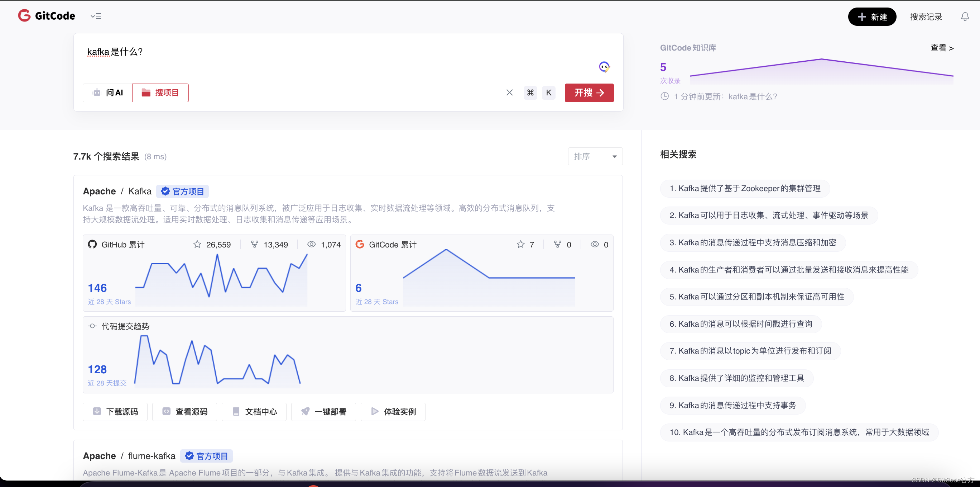Click the GitCode logo icon
The width and height of the screenshot is (980, 487).
[x=24, y=16]
